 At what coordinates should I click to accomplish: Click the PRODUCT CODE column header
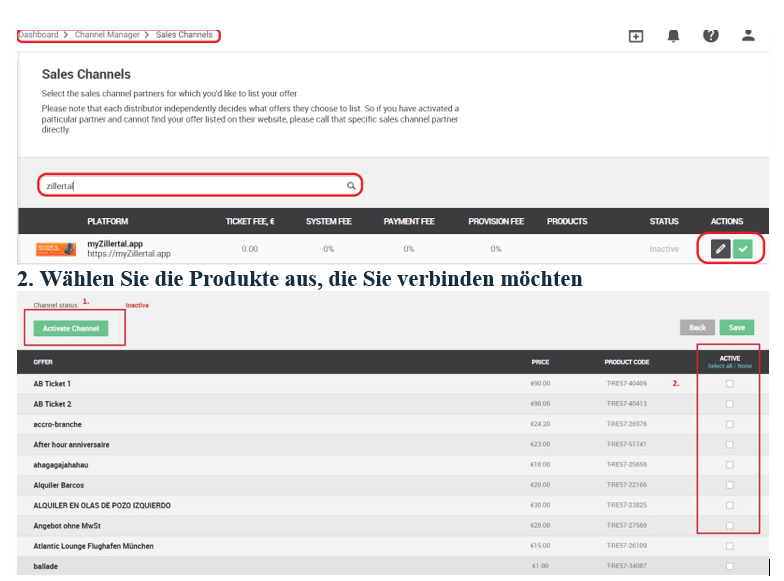coord(626,362)
